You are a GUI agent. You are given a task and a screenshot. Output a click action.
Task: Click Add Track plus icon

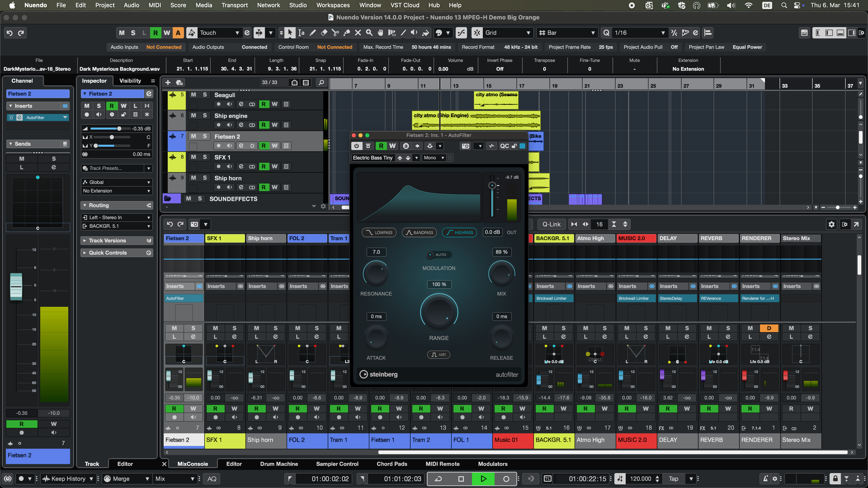pos(168,82)
